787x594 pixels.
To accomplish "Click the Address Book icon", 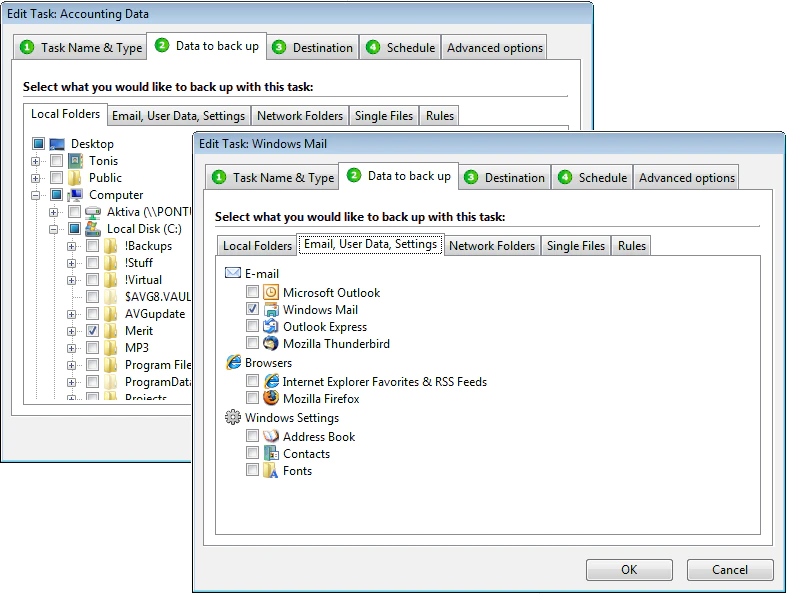I will [271, 436].
